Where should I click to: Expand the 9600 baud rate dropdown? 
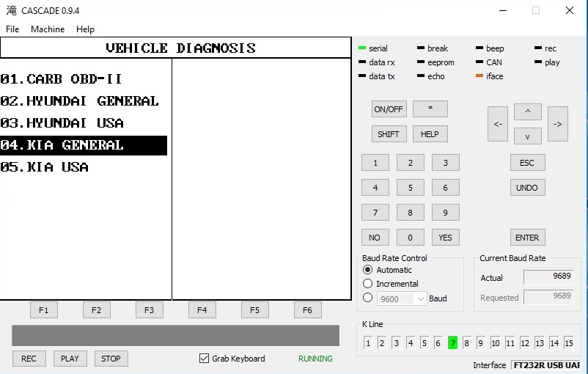[x=420, y=298]
